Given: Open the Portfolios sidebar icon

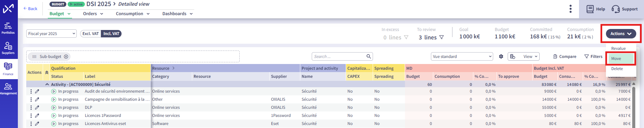Looking at the screenshot, I should tap(8, 28).
